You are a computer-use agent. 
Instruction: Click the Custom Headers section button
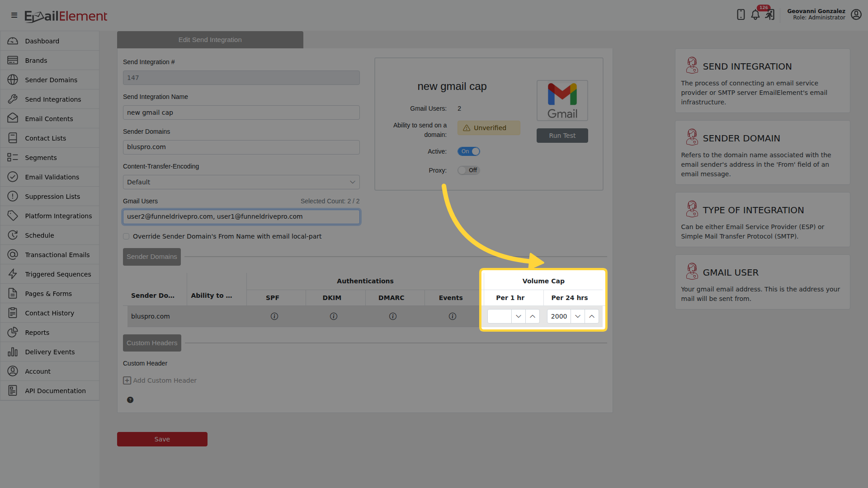(152, 343)
